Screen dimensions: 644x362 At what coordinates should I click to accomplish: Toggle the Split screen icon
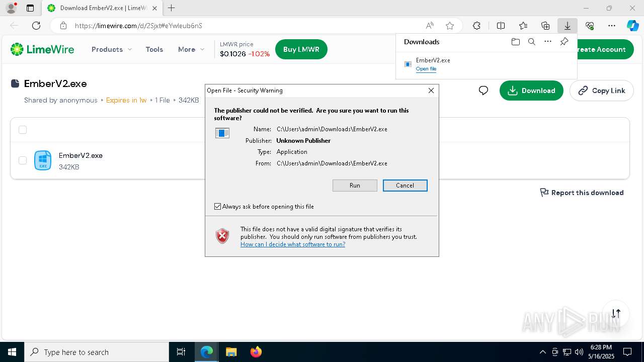tap(501, 26)
